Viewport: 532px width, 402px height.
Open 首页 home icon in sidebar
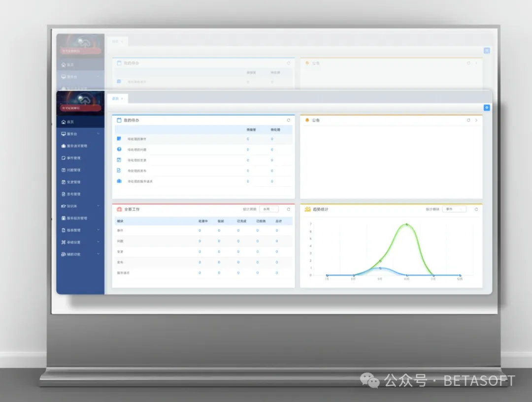pos(64,122)
